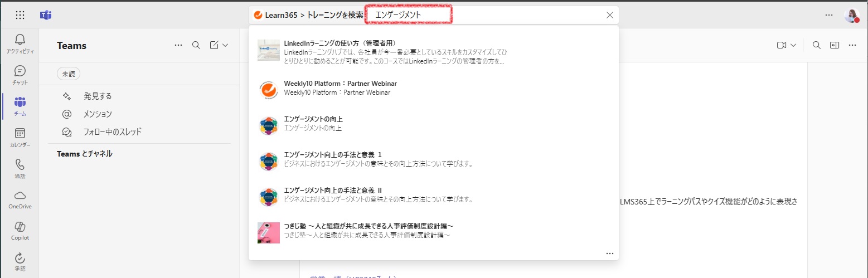Click the Teams とチャネル heading
Viewport: 868px width, 278px height.
pyautogui.click(x=85, y=154)
